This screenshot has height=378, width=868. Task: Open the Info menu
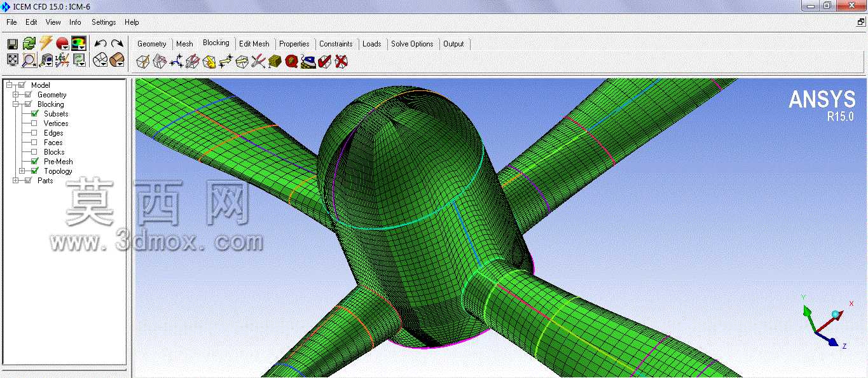[75, 22]
